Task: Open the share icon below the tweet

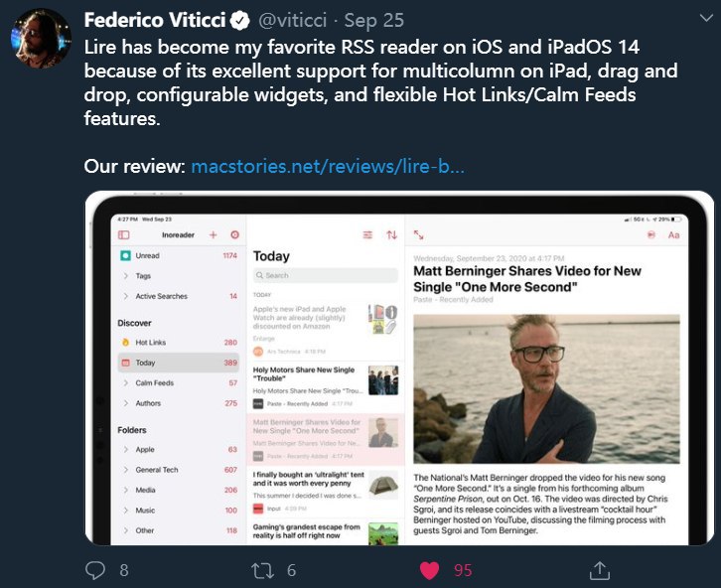Action: click(600, 570)
